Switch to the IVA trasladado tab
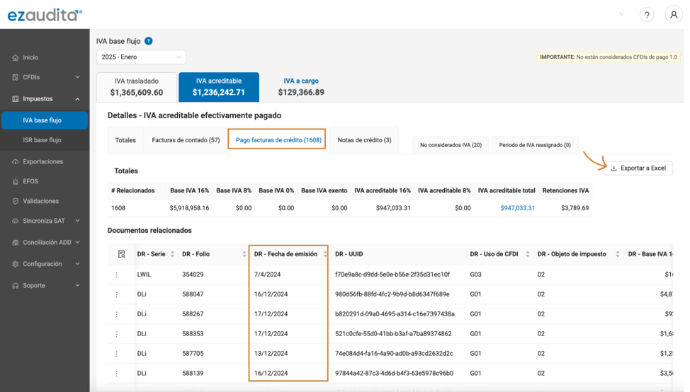This screenshot has height=392, width=690. (x=136, y=87)
